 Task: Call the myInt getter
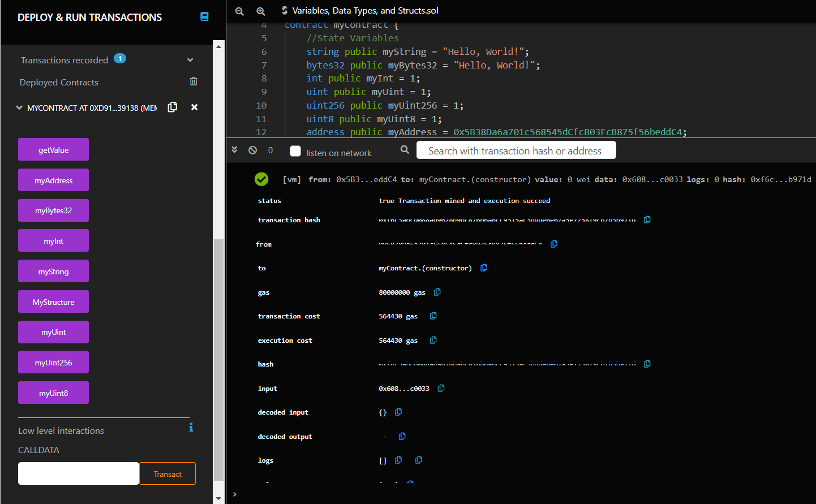click(53, 241)
